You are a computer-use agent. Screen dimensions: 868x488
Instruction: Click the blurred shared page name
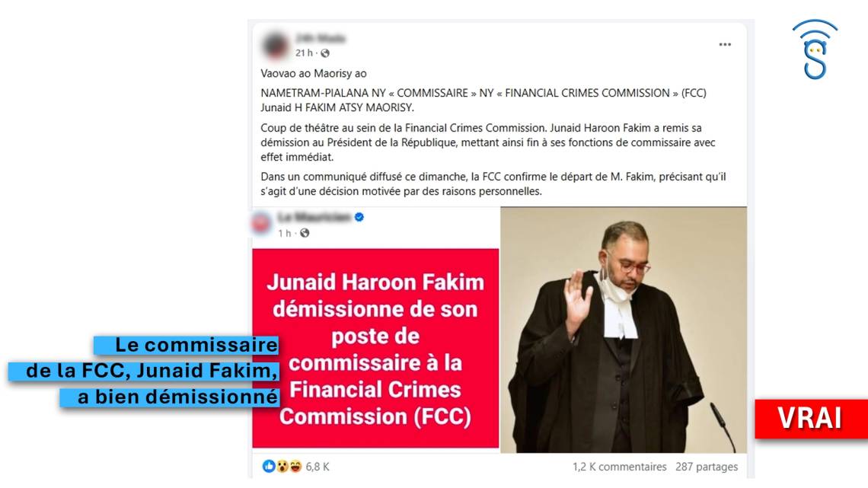point(314,217)
